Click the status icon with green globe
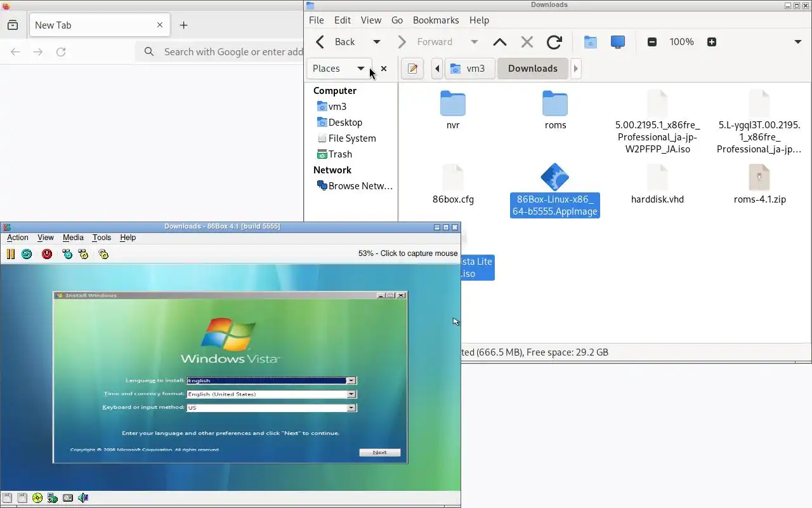The image size is (812, 508). [53, 498]
